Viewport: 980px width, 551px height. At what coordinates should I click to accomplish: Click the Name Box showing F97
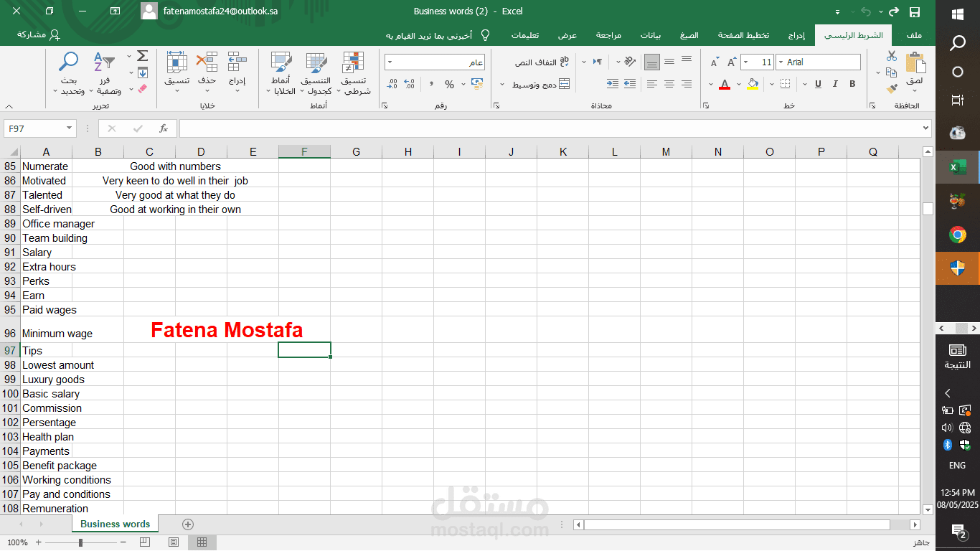(x=40, y=128)
